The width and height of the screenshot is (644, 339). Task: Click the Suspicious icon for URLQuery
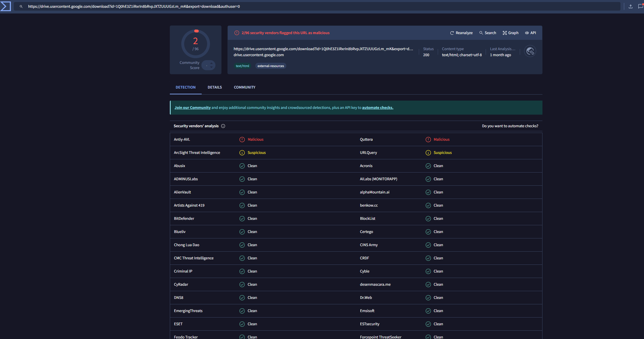point(428,153)
